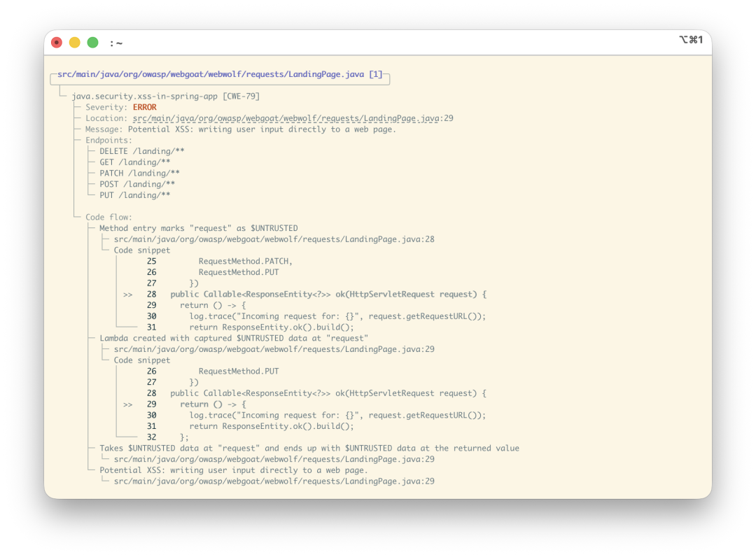Select the PUT /landing/** endpoint

click(x=135, y=196)
